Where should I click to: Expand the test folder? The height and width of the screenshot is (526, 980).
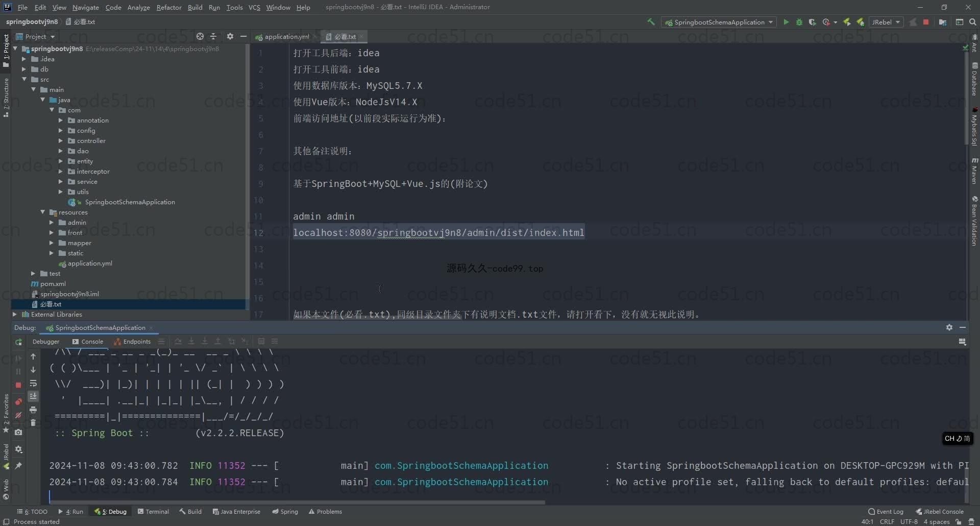pos(33,274)
